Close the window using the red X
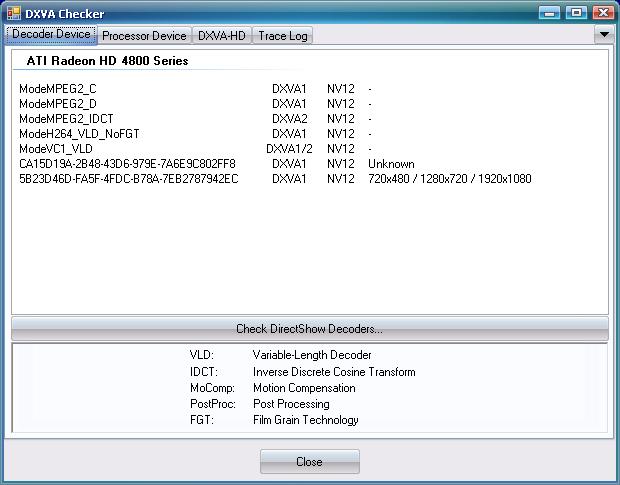Viewport: 620px width, 485px height. (603, 13)
